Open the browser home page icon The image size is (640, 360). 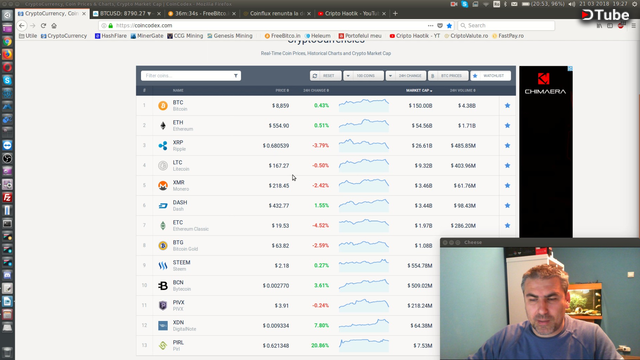point(54,25)
